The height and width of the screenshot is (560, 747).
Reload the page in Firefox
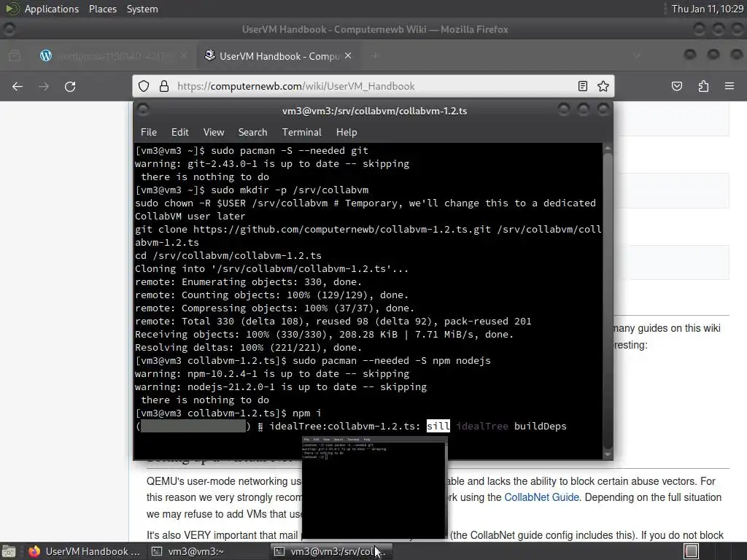tap(70, 86)
